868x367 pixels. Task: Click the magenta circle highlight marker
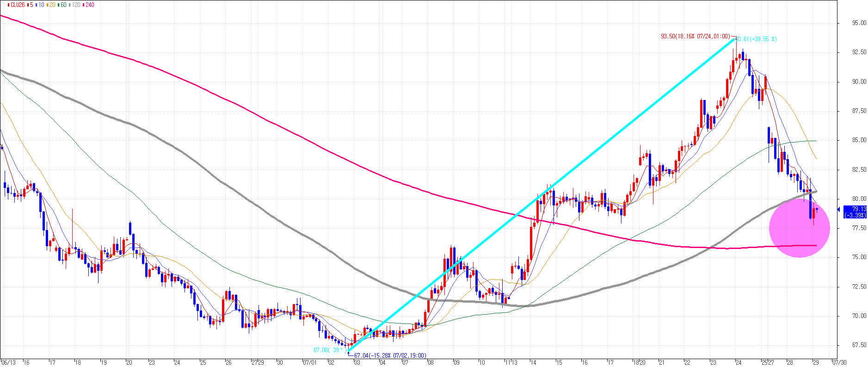point(800,227)
